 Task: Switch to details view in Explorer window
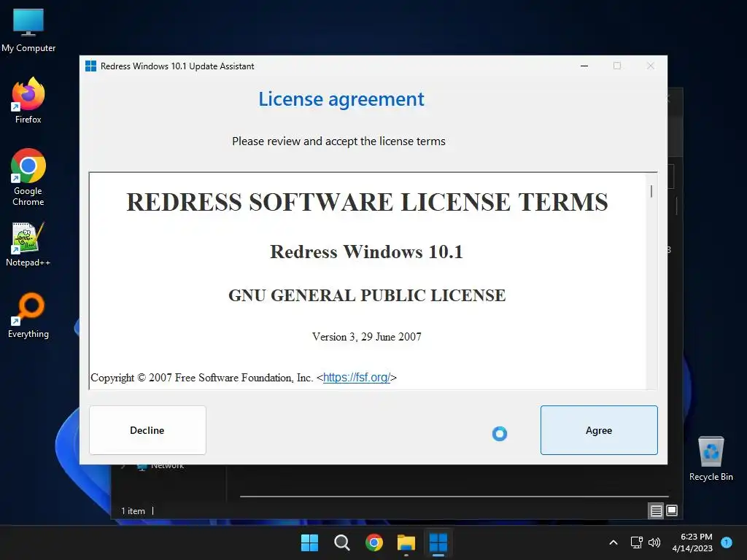656,511
